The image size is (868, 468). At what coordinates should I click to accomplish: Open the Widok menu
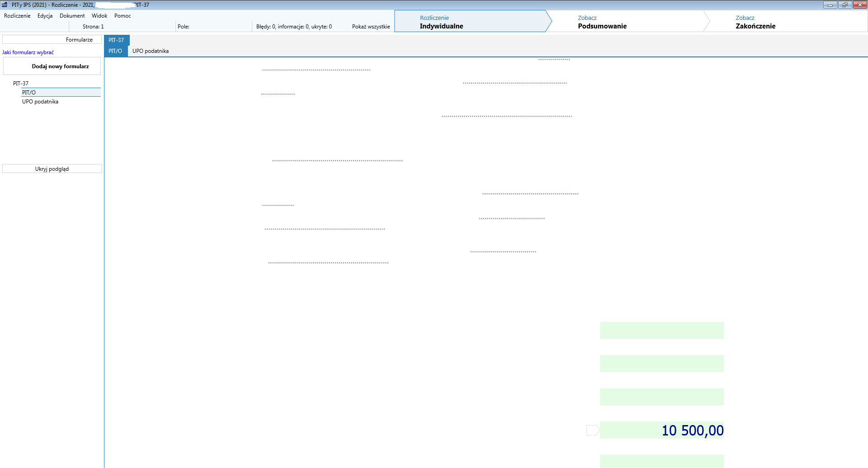[x=99, y=16]
